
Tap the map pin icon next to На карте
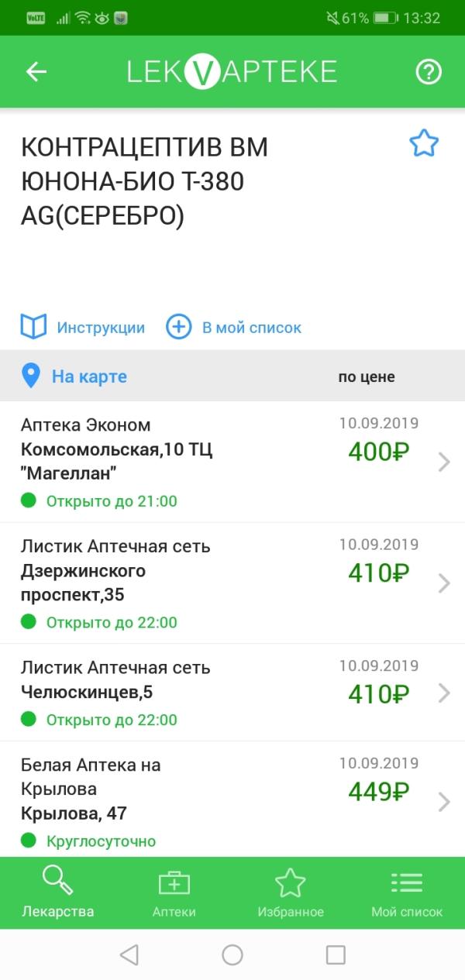(x=30, y=377)
